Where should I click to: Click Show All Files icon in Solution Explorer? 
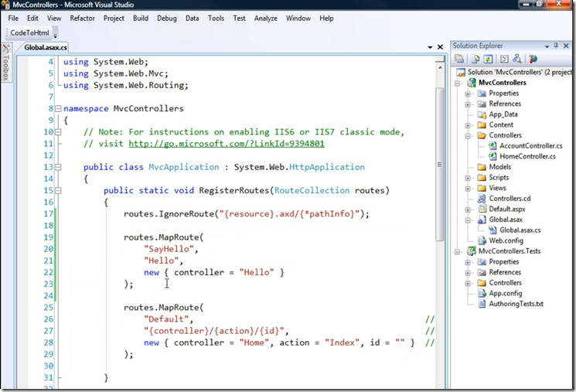click(475, 59)
